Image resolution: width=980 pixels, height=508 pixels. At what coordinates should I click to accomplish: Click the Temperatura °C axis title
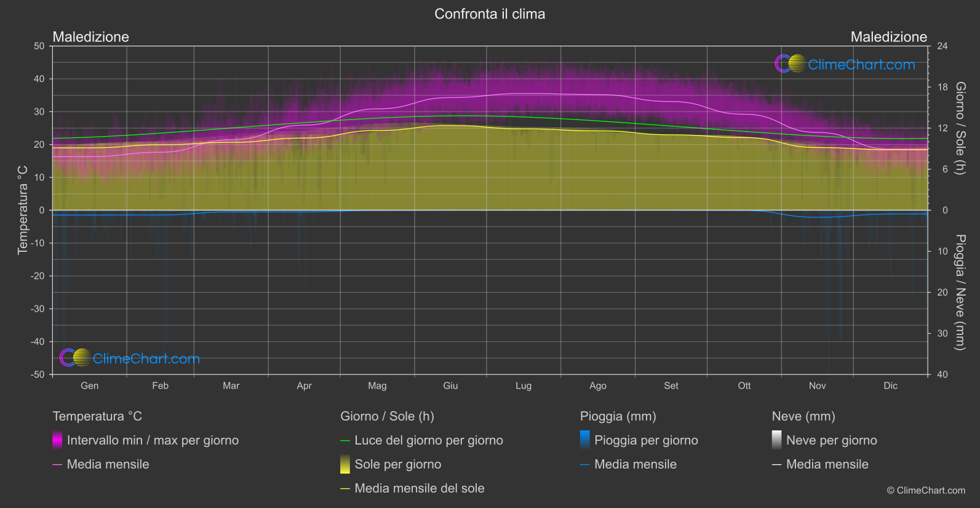click(23, 210)
